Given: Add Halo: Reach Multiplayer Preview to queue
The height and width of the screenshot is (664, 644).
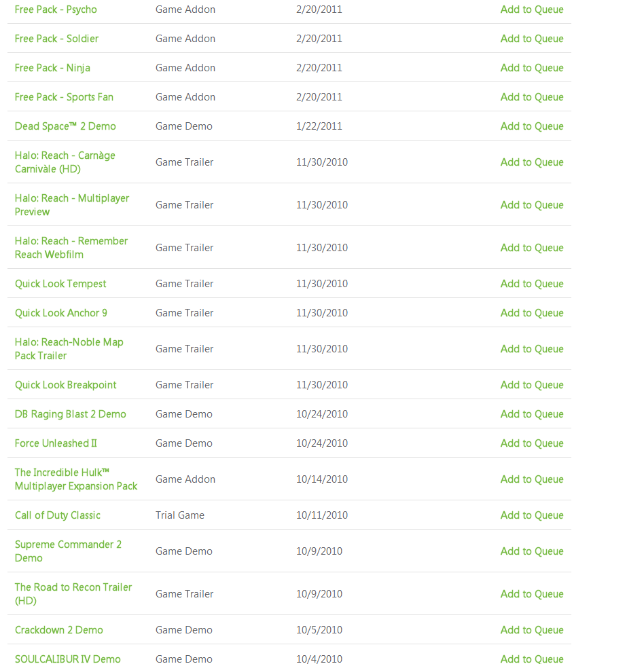Looking at the screenshot, I should coord(532,205).
